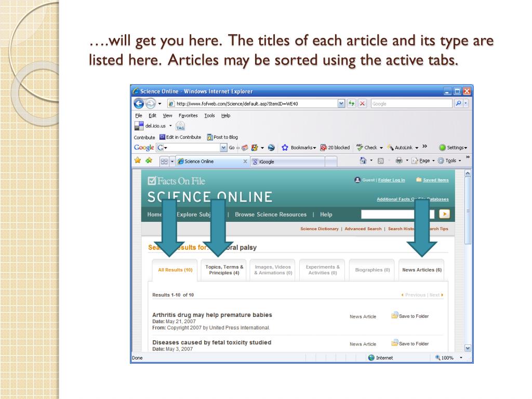Screen dimensions: 532x399
Task: Open the Help menu in menu bar
Action: (x=225, y=116)
